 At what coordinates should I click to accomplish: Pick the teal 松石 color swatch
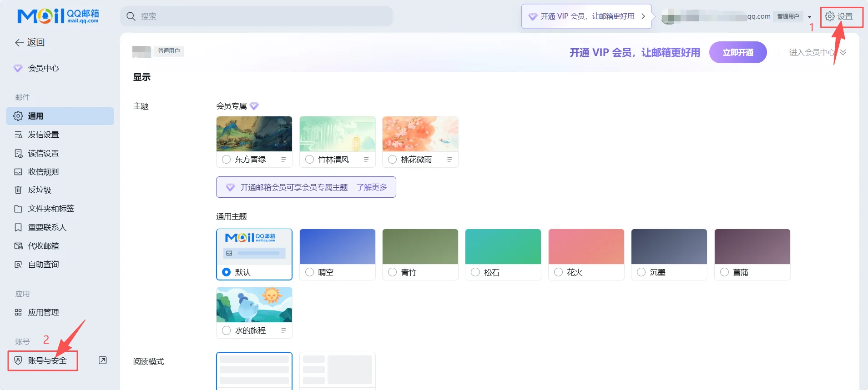(x=503, y=246)
